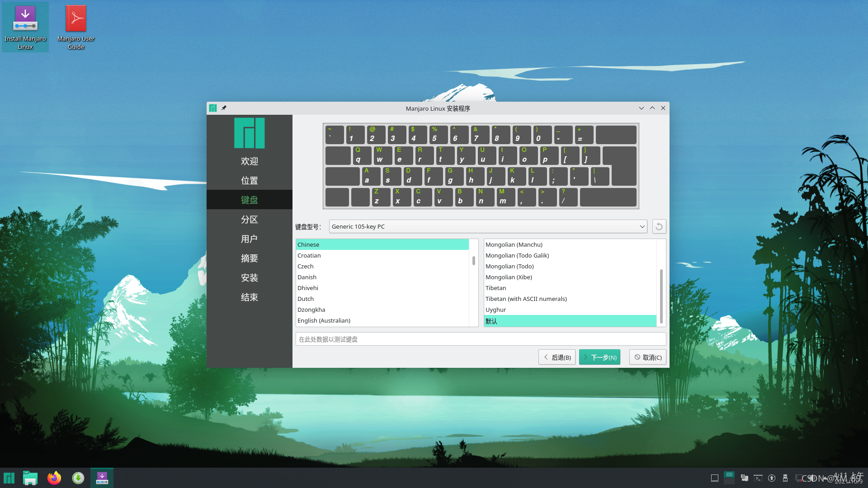The height and width of the screenshot is (488, 868).
Task: Select English (Australian) in the layout list
Action: click(382, 320)
